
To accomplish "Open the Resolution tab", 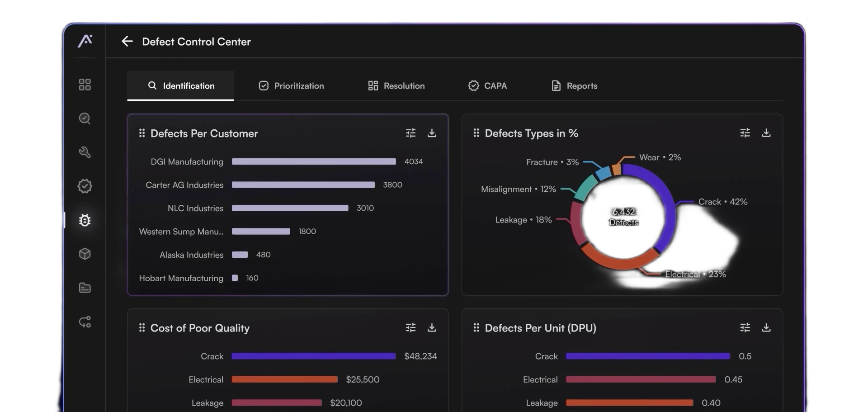I will (396, 86).
